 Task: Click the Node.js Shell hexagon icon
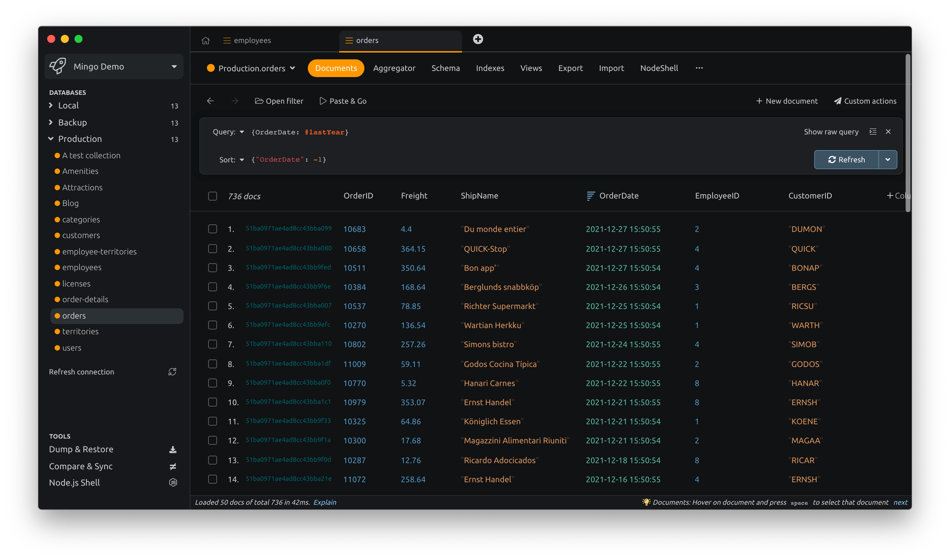pos(173,482)
